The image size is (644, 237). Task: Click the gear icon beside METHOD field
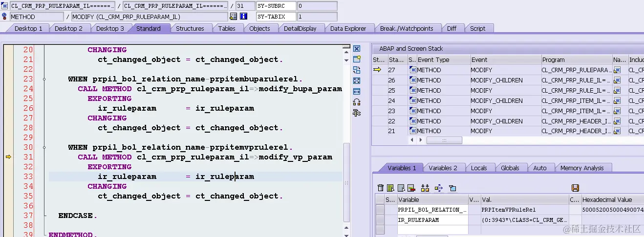pos(4,17)
